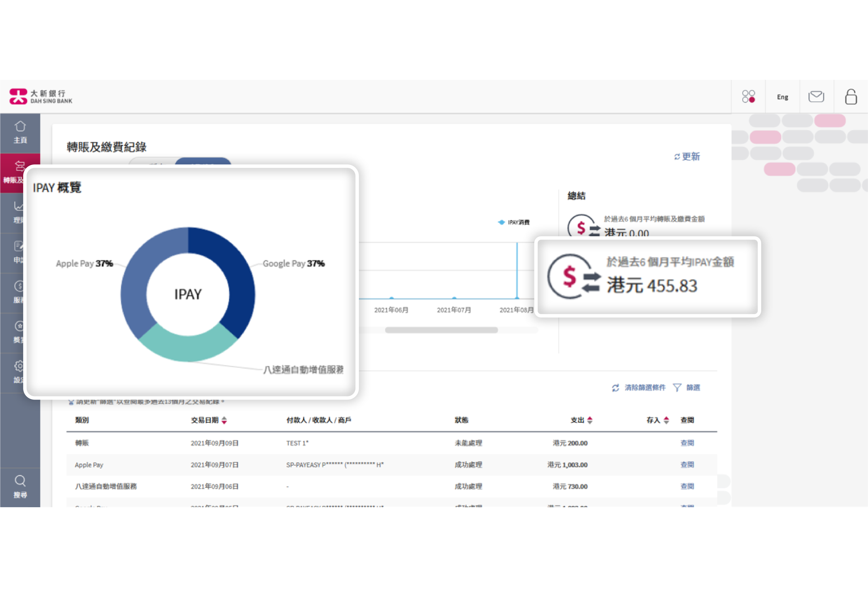Image resolution: width=868 pixels, height=607 pixels.
Task: Click the IPAY average dollar transfer icon
Action: click(573, 276)
